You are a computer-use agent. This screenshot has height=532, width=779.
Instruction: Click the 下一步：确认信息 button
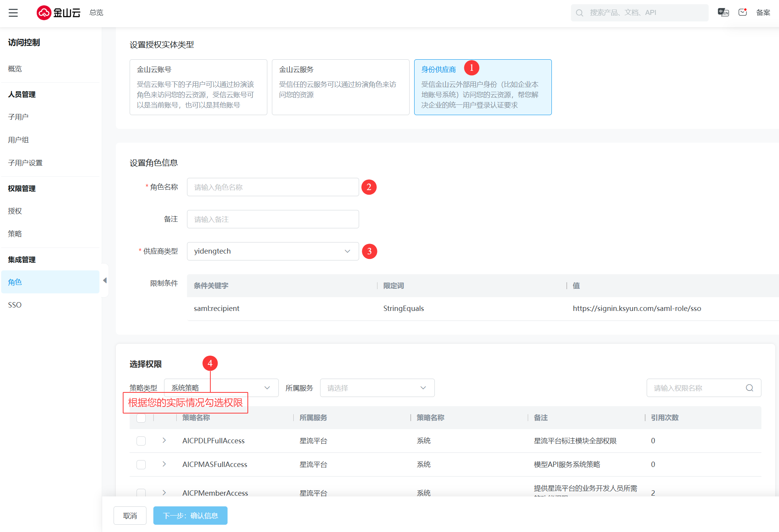pos(190,516)
